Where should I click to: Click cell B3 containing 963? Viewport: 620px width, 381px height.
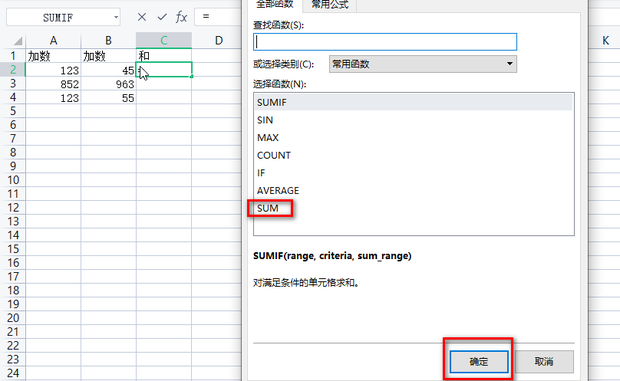[x=108, y=84]
